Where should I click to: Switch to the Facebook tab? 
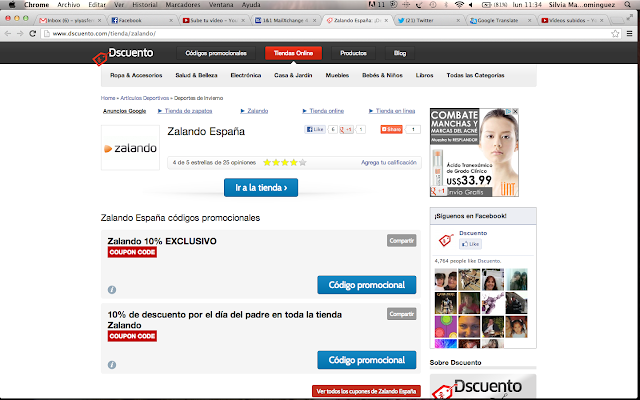click(x=142, y=20)
